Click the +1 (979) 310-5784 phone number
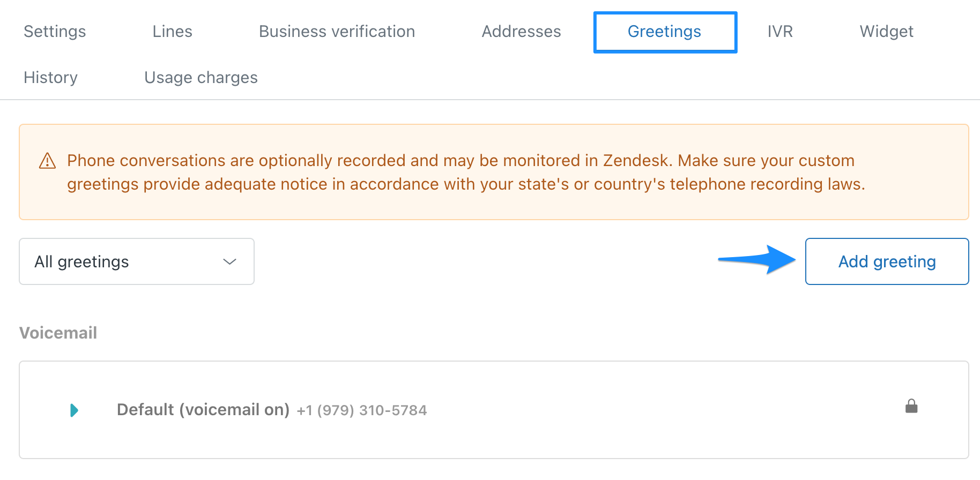980x480 pixels. tap(362, 410)
